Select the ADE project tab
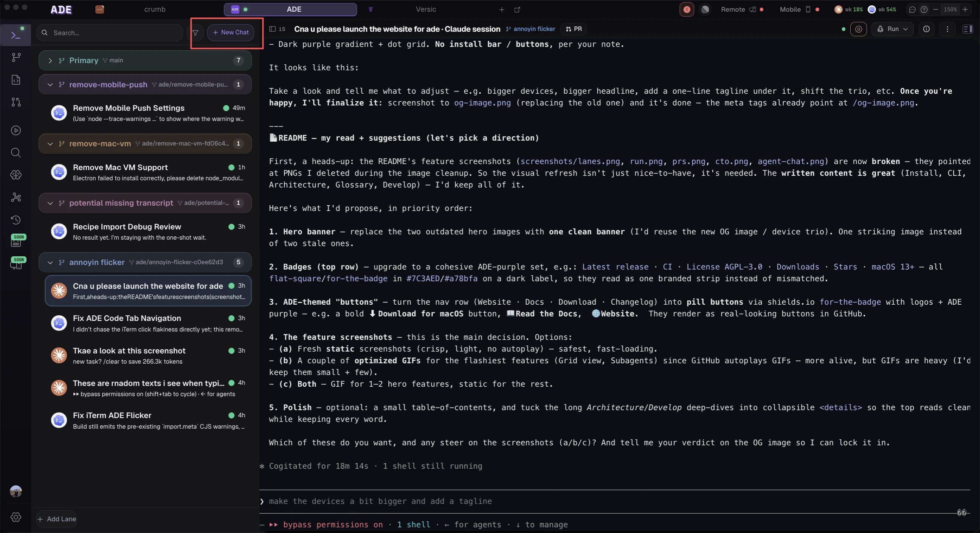This screenshot has height=533, width=980. tap(290, 9)
